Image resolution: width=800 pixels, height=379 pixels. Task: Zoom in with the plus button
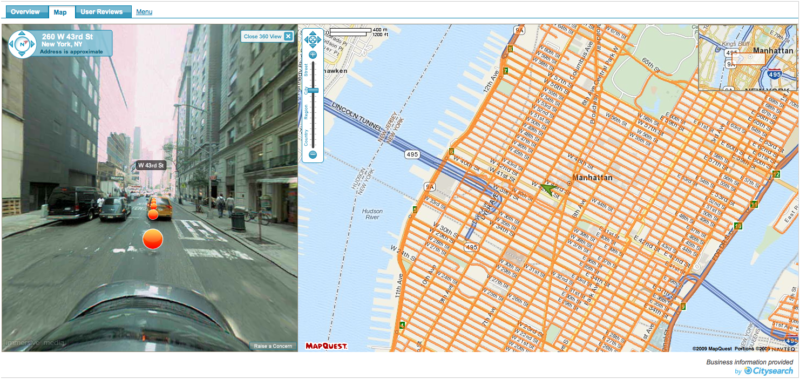point(313,55)
